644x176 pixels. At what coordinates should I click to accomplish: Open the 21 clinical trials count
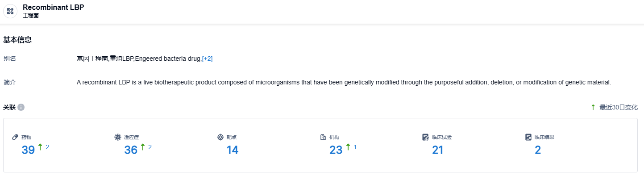(438, 150)
